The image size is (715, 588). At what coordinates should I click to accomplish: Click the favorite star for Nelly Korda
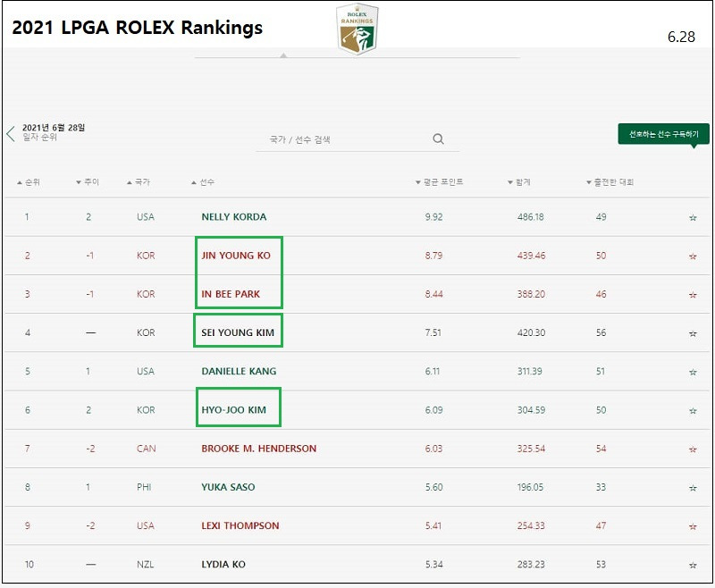693,218
